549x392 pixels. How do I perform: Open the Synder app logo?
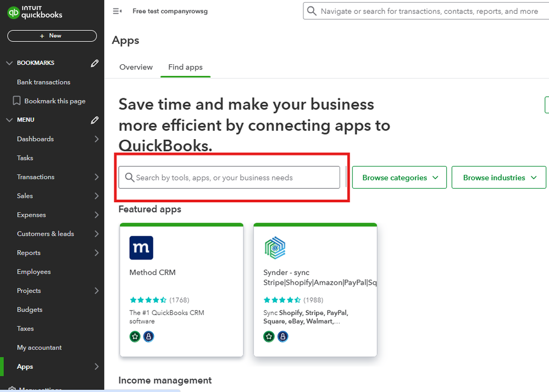tap(275, 247)
